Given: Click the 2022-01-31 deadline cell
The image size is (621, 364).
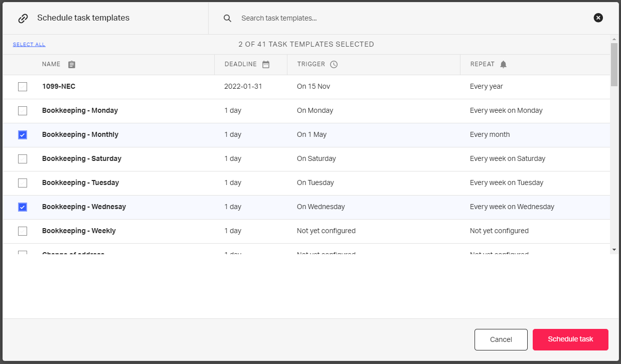Looking at the screenshot, I should point(243,86).
